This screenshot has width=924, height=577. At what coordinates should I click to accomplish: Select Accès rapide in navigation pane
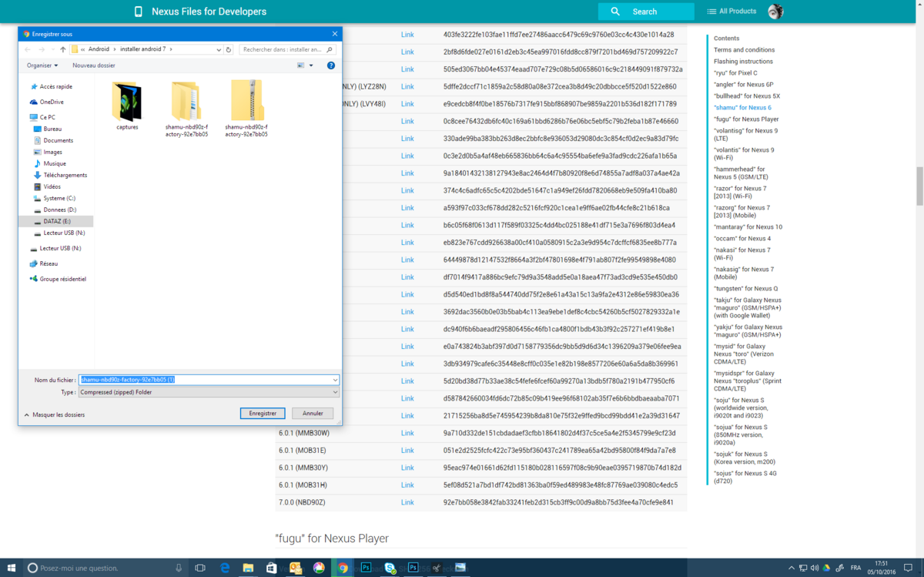pos(56,87)
